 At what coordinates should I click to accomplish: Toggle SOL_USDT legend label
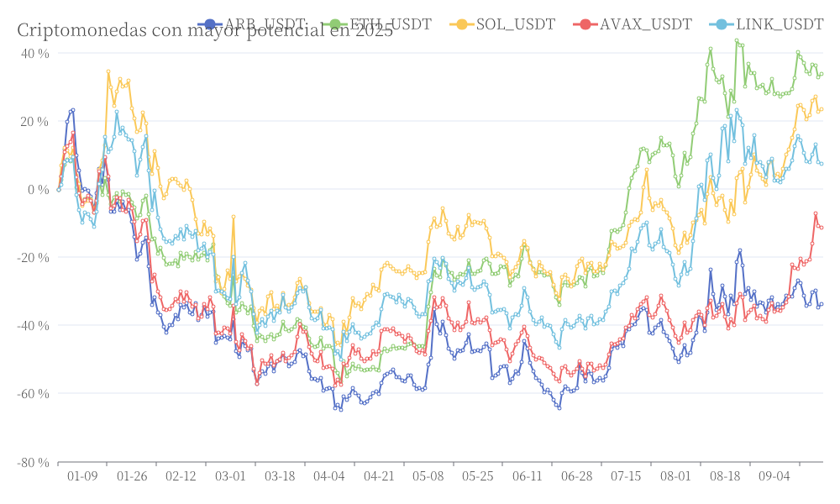pyautogui.click(x=516, y=24)
